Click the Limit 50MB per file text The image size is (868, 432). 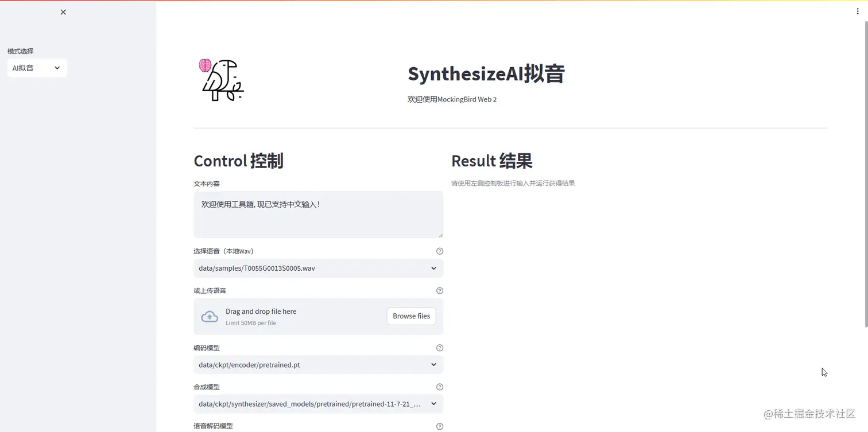pos(251,323)
